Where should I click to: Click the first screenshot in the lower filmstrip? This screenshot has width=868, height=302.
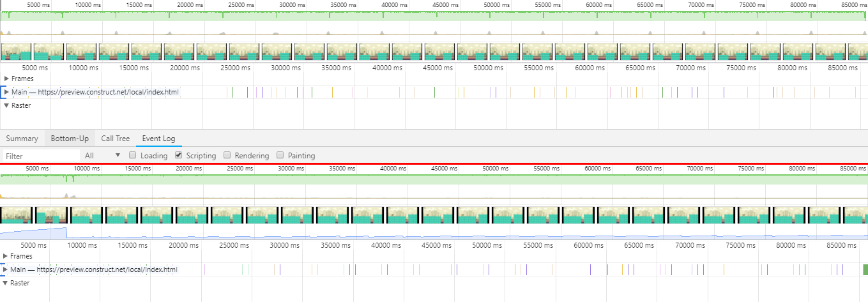tap(17, 215)
